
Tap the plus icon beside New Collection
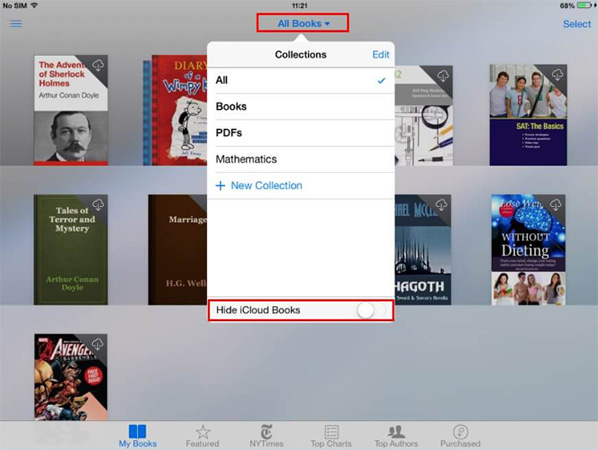coord(220,186)
